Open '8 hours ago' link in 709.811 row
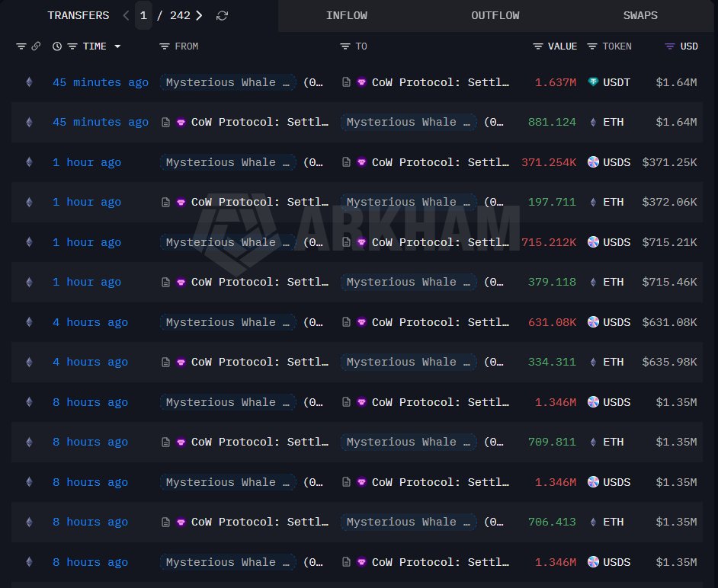718x588 pixels. click(90, 442)
